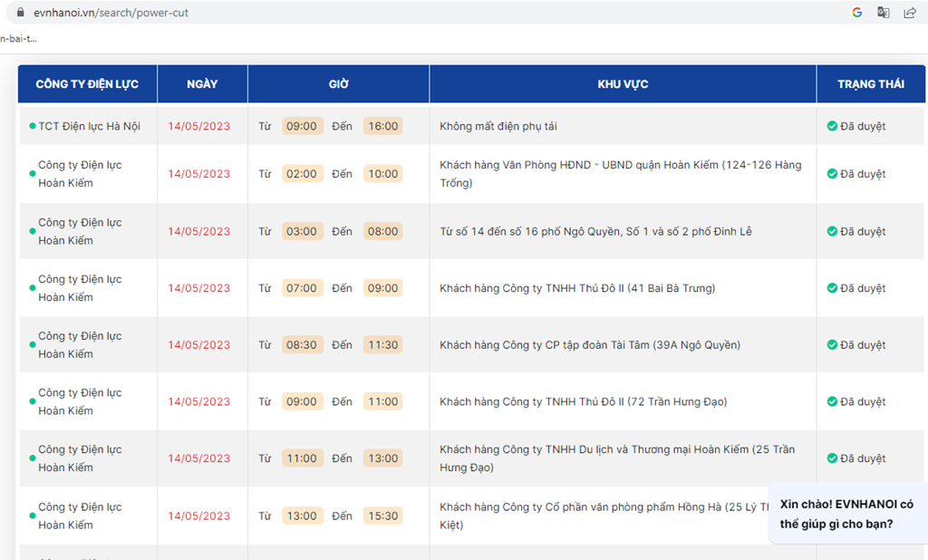Click the start time 09:00 in 72 Trần Hưng Đạo row
Viewport: 928px width, 560px height.
pyautogui.click(x=302, y=402)
